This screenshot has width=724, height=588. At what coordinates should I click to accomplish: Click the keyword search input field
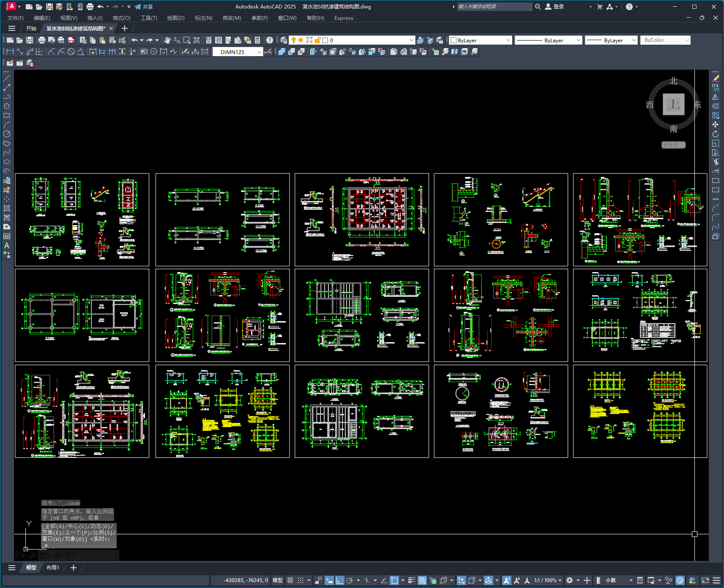pos(495,7)
